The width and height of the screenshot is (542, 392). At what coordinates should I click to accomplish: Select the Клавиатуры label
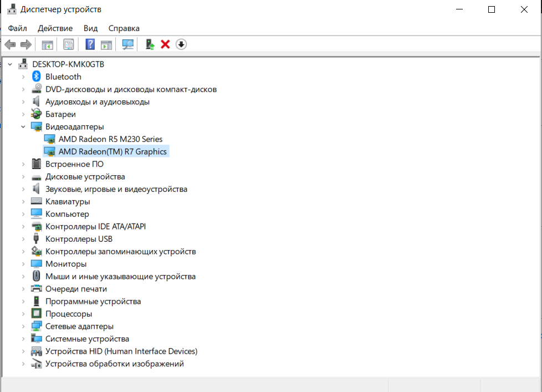68,201
